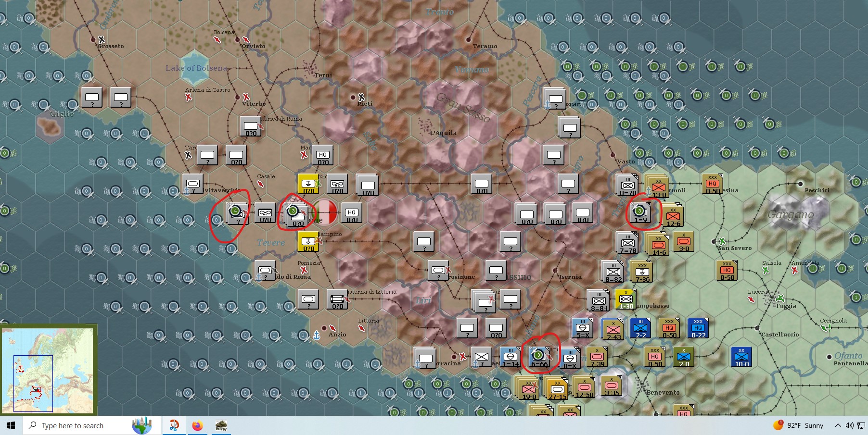Select the 12-50 armored brigade counter
Viewport: 868px width, 435px height.
click(x=584, y=387)
